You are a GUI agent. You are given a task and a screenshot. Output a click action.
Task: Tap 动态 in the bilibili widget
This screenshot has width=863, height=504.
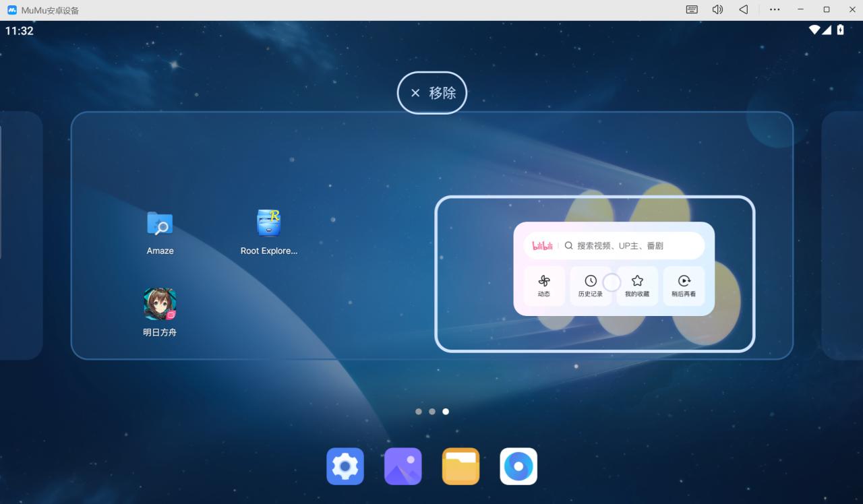click(x=544, y=286)
